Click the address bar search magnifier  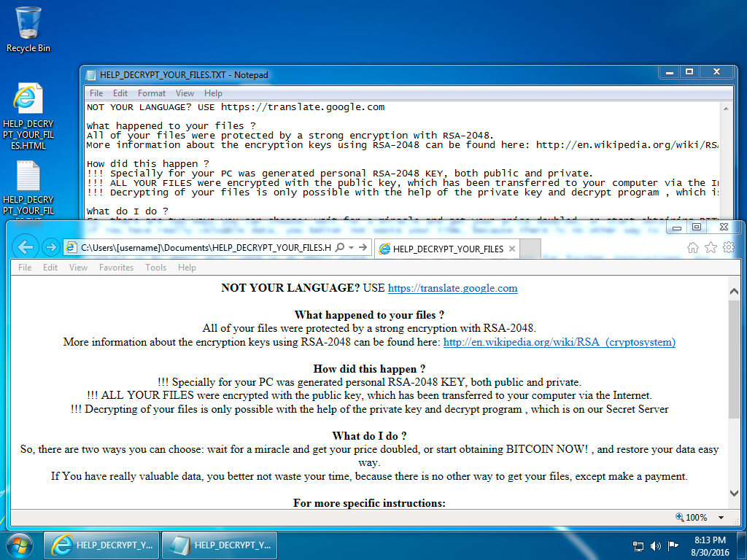click(341, 248)
